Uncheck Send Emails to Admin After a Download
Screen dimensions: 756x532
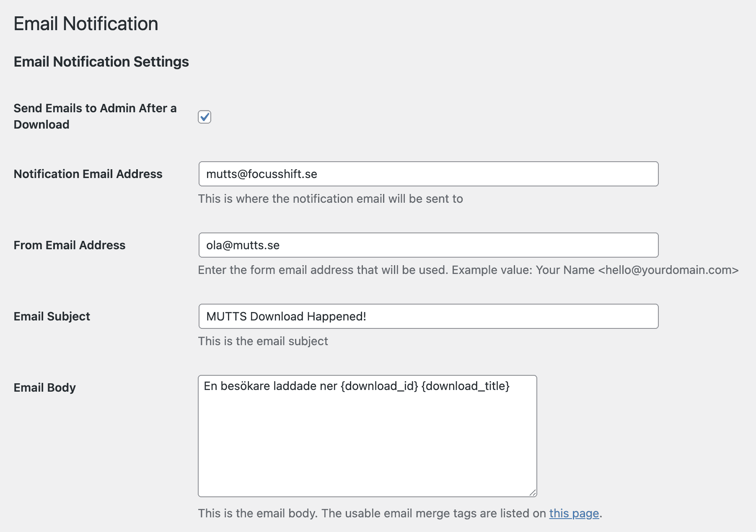(205, 117)
